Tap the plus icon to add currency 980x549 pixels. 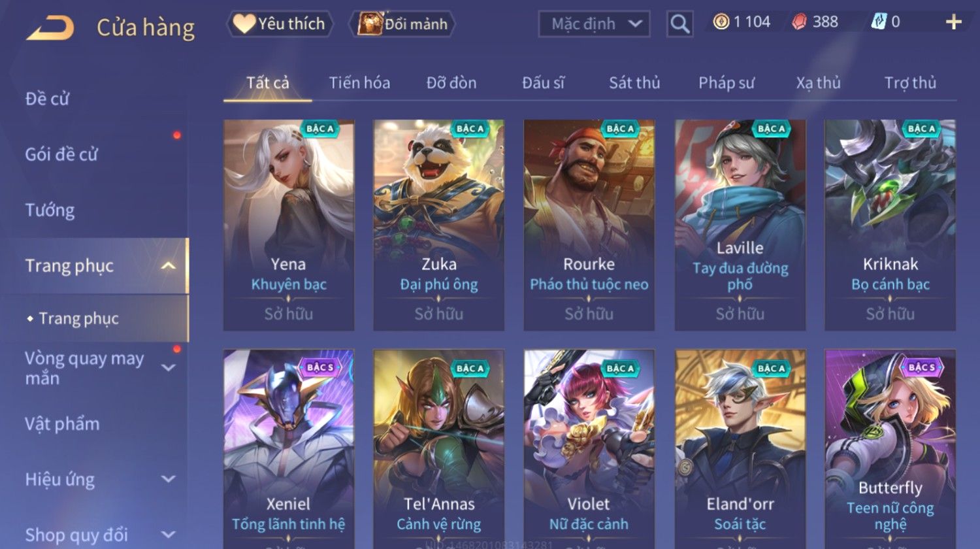tap(953, 22)
